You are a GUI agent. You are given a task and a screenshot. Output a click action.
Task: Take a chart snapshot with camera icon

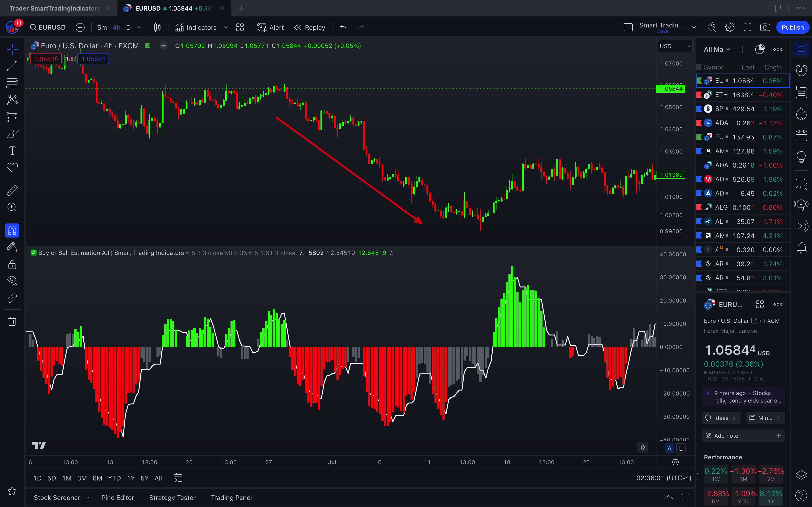coord(765,27)
